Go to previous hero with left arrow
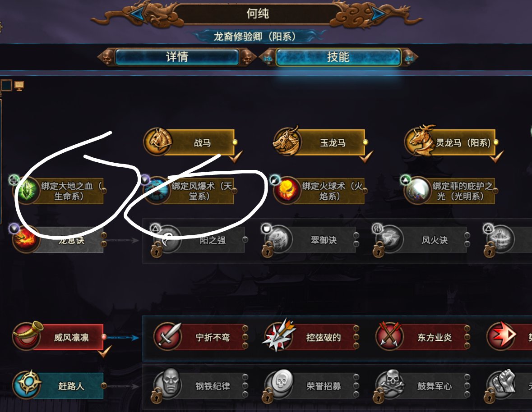 [138, 14]
